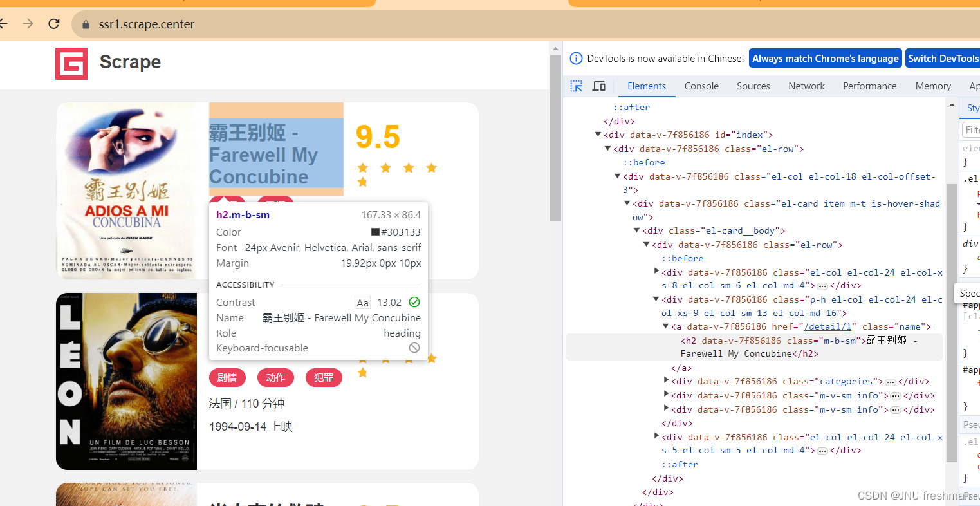Switch to the Elements tab
The image size is (980, 506).
coord(647,86)
